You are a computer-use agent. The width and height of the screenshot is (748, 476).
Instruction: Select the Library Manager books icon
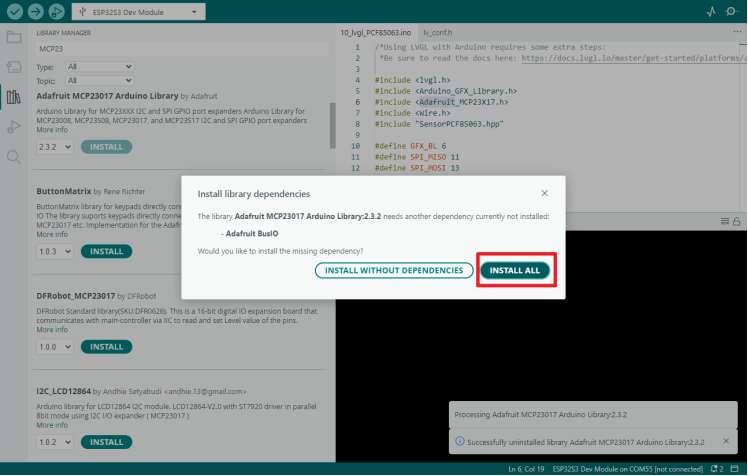pos(14,97)
